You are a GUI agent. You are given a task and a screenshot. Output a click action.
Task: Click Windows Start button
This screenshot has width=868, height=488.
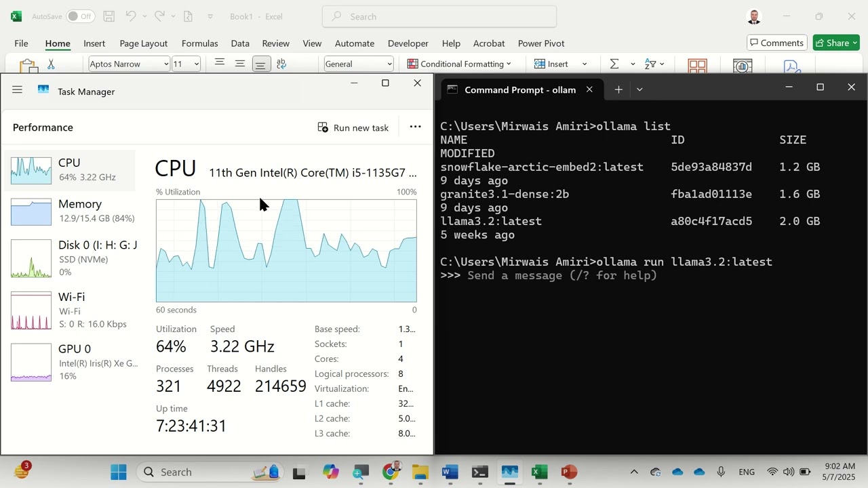[x=119, y=472]
